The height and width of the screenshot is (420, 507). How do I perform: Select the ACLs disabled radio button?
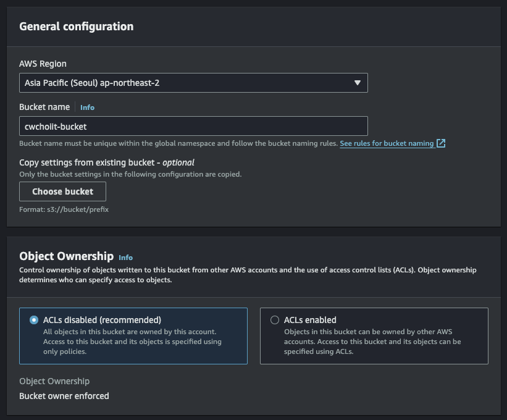33,320
